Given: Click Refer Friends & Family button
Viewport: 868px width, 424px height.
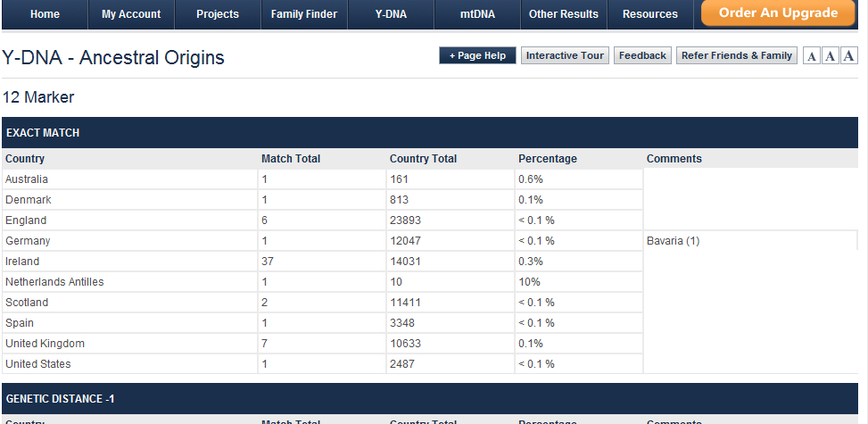Looking at the screenshot, I should point(736,55).
